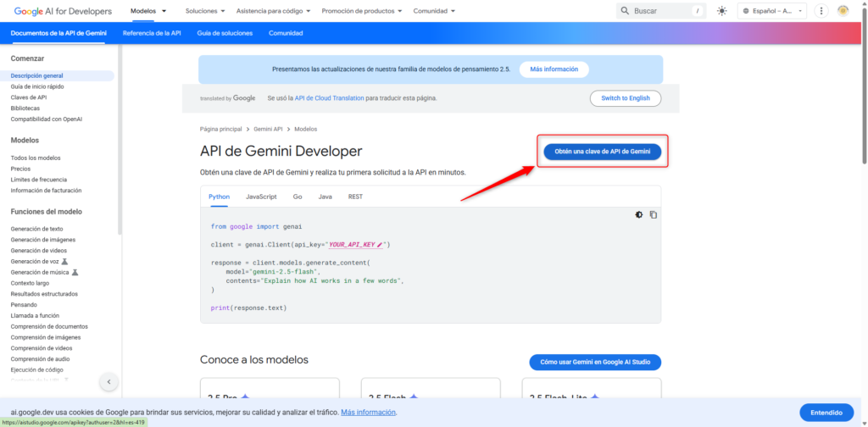Open Comunidad tab in blue bar
This screenshot has width=868, height=427.
(x=286, y=33)
